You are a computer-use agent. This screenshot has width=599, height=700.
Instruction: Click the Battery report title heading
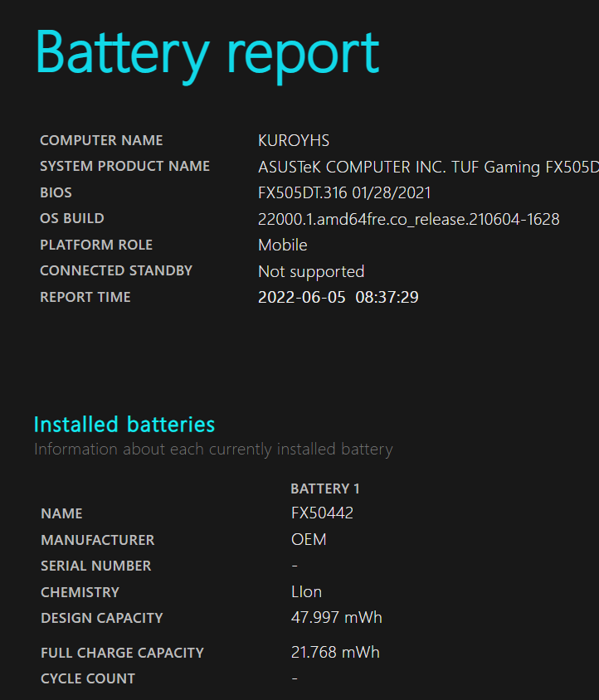[x=207, y=53]
